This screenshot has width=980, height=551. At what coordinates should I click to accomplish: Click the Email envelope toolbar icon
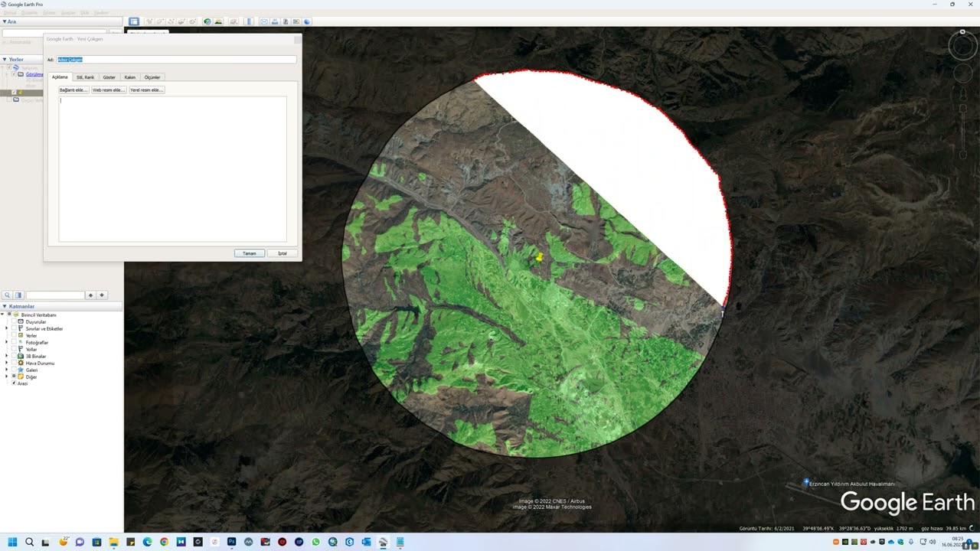(264, 21)
